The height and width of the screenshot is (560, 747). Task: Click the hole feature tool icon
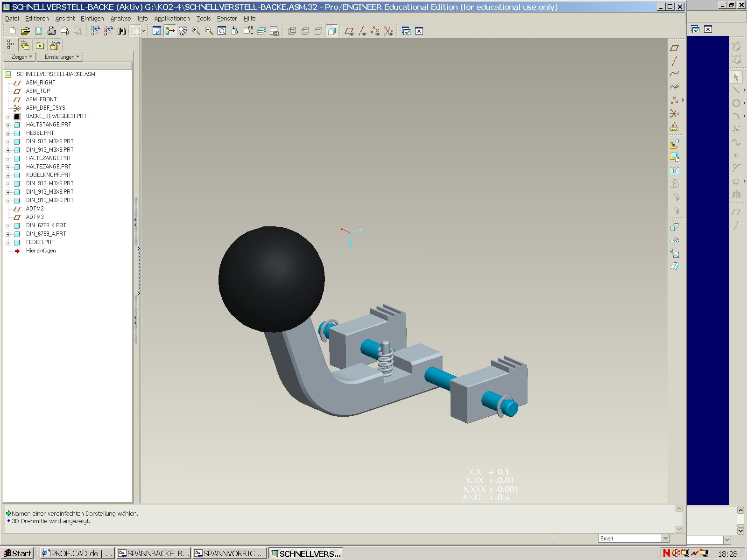674,171
